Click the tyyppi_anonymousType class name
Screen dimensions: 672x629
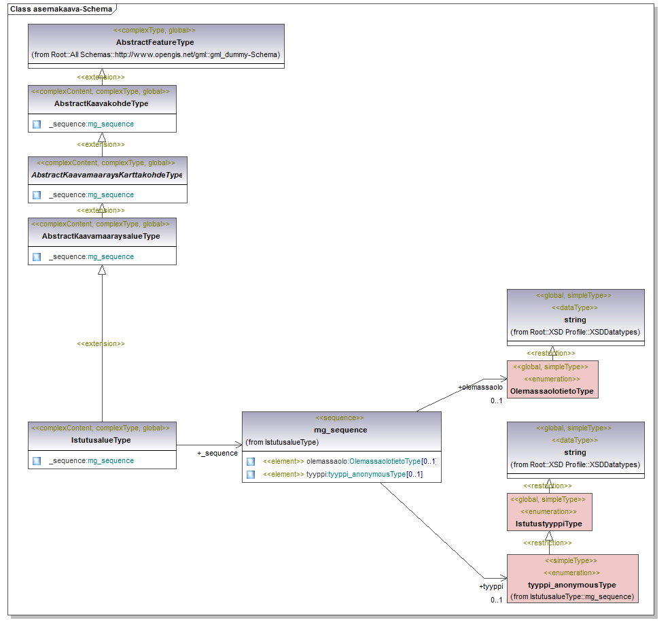click(571, 585)
